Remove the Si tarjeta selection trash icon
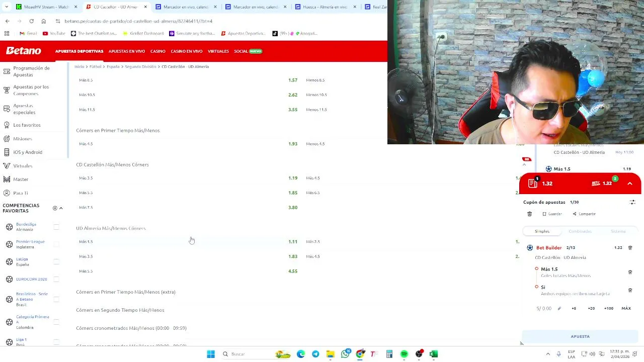The image size is (644, 362). point(630,290)
